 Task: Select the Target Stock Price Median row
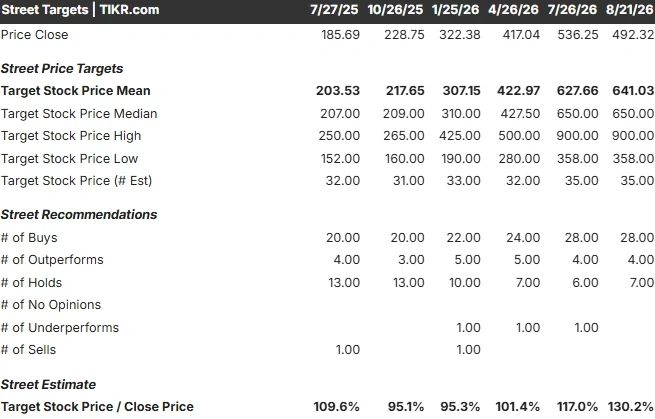328,114
